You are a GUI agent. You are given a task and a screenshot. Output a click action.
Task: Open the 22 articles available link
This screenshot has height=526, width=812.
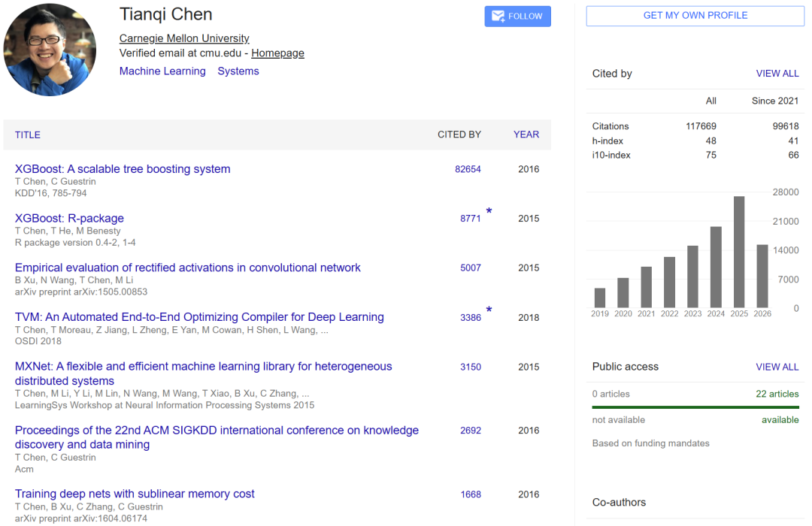click(777, 394)
